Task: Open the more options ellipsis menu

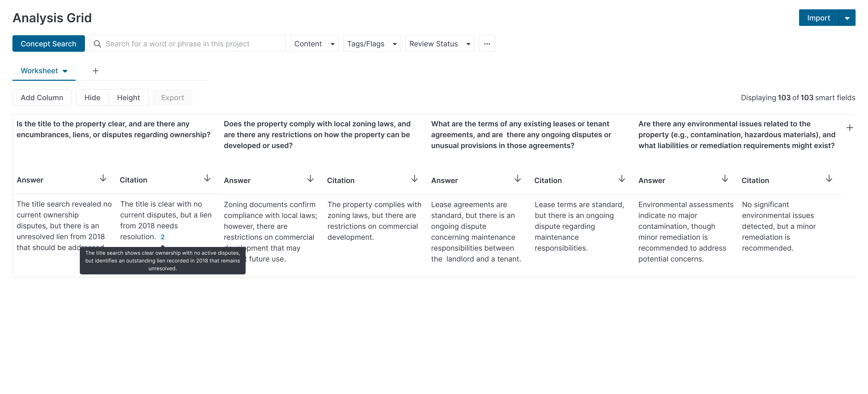Action: tap(487, 44)
